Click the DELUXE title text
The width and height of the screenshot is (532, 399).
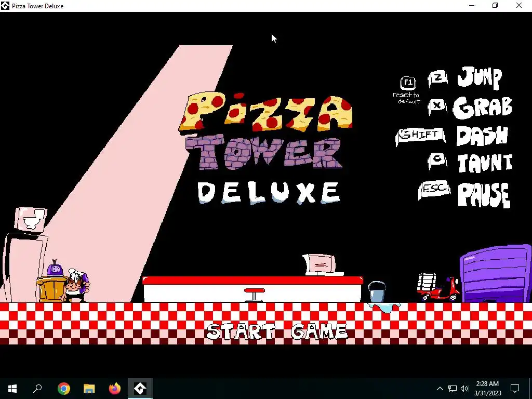tap(269, 193)
